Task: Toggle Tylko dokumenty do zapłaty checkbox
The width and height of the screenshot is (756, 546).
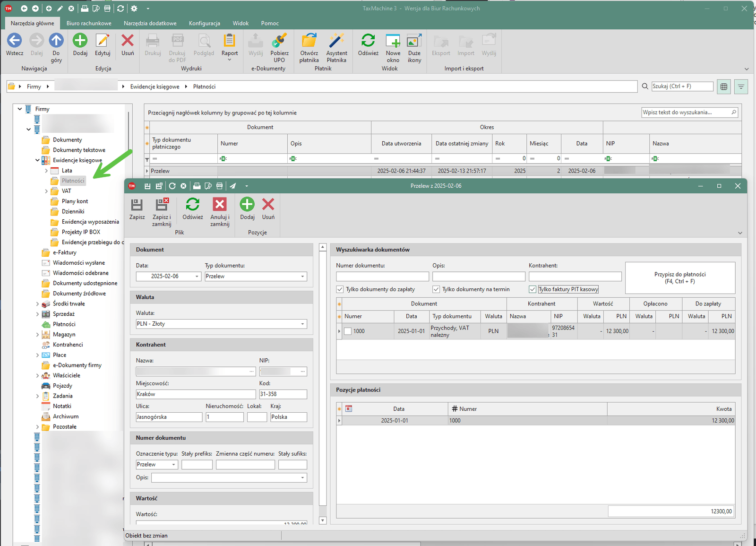Action: (x=340, y=289)
